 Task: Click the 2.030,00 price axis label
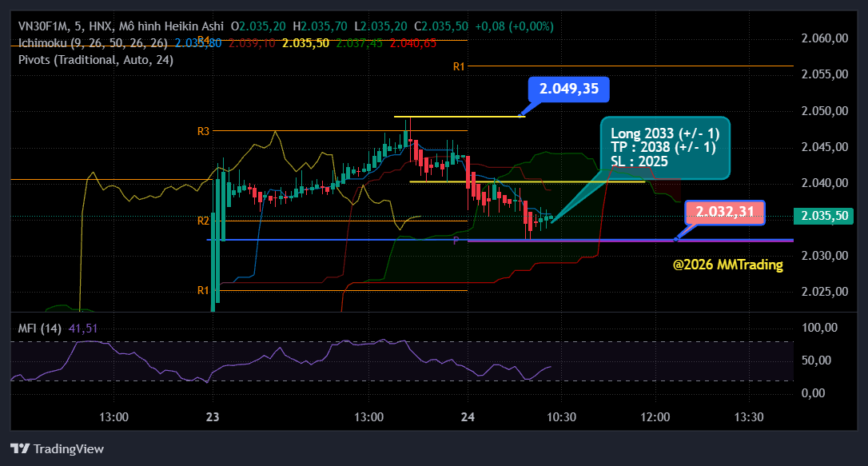(x=824, y=255)
